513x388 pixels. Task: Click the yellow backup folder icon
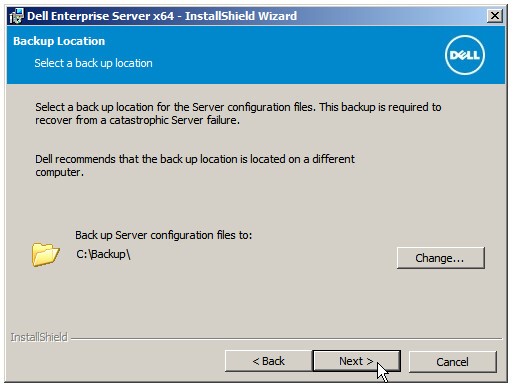[46, 254]
